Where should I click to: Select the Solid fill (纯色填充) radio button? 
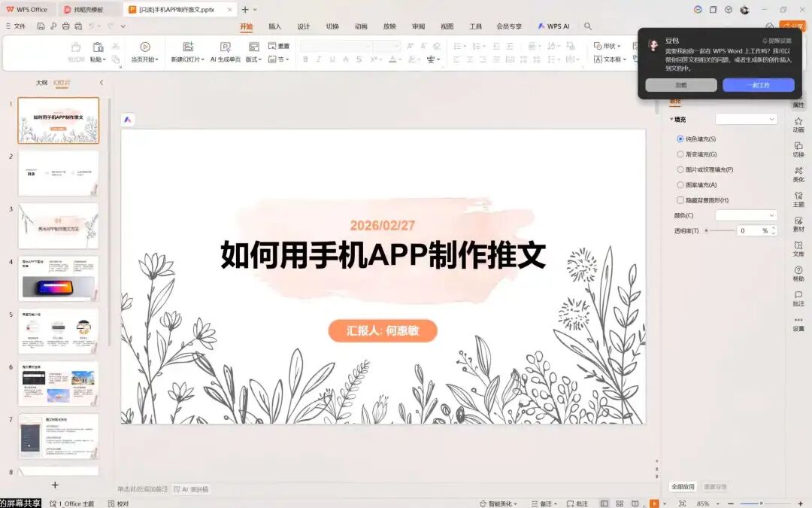point(680,139)
